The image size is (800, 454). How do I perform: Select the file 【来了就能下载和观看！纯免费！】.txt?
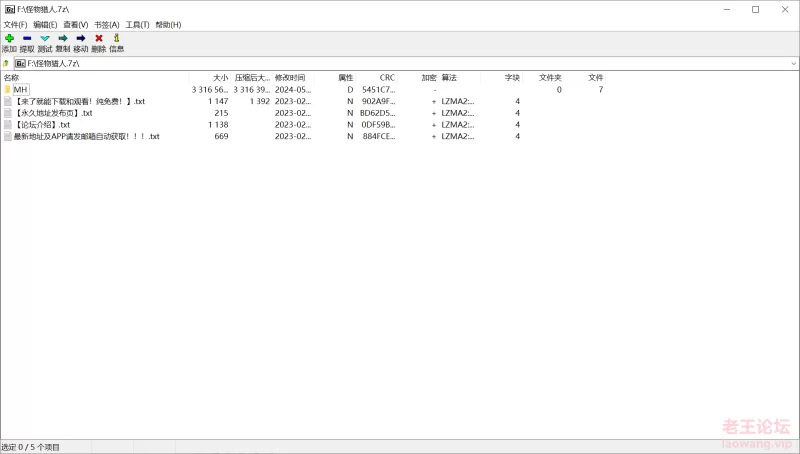(80, 101)
